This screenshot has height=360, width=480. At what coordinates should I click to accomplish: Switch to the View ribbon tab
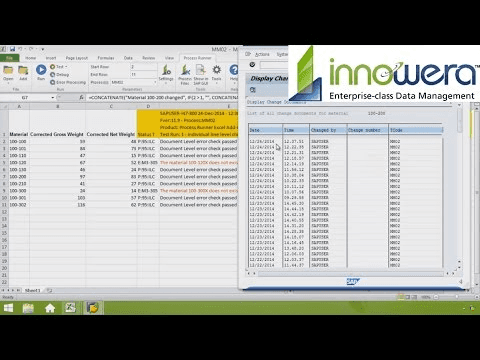click(x=169, y=58)
